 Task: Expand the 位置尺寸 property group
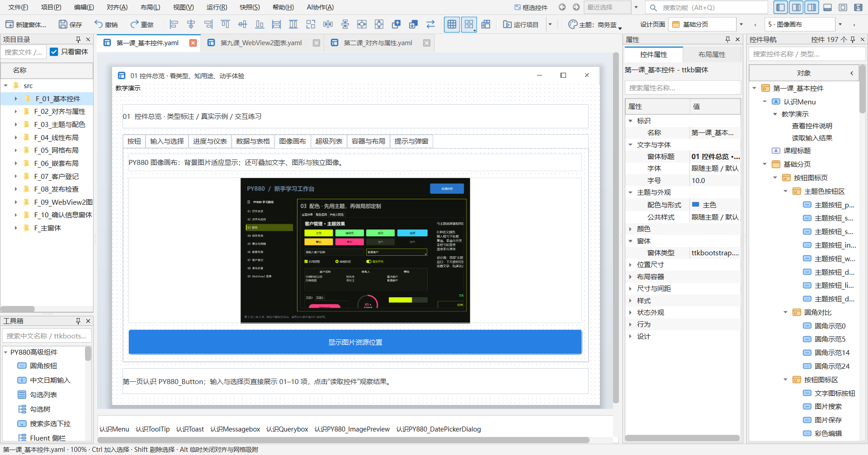[x=631, y=265]
